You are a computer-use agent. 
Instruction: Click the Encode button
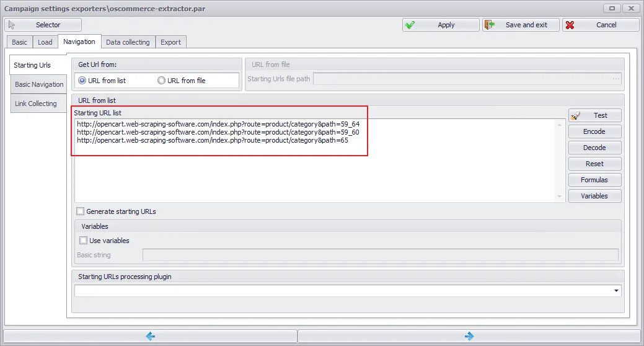[594, 131]
